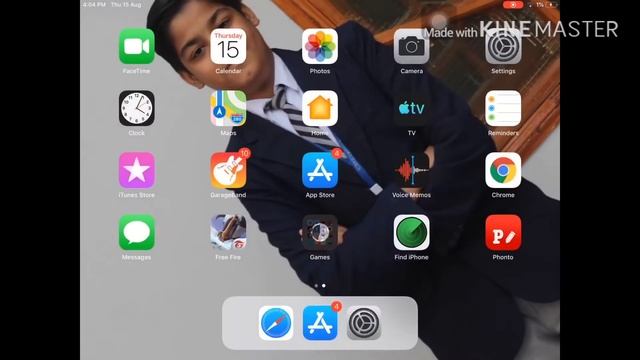This screenshot has height=360, width=640.
Task: Launch the Free Fire game
Action: click(228, 232)
